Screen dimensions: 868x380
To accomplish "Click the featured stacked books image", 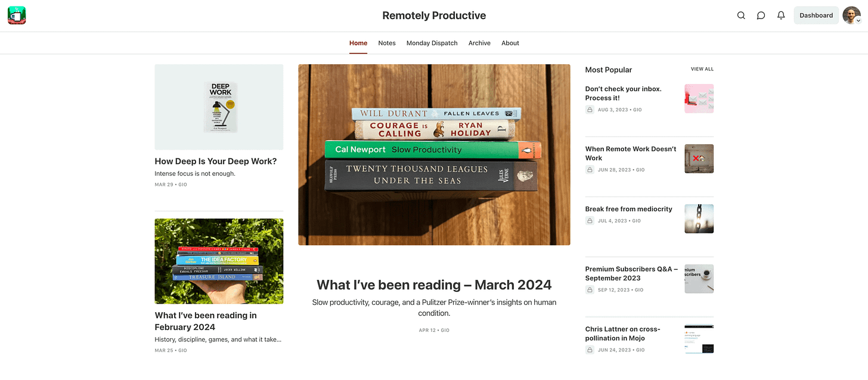I will (x=434, y=155).
